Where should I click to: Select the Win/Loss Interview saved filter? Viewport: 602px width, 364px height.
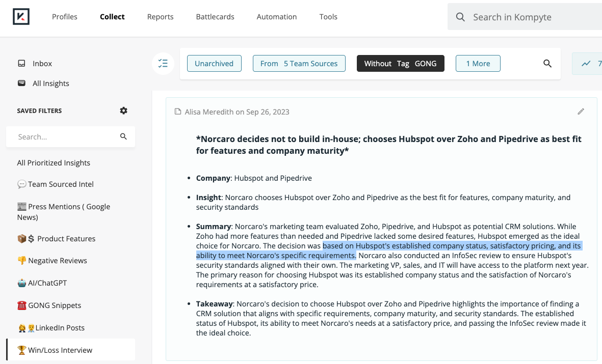tap(60, 350)
